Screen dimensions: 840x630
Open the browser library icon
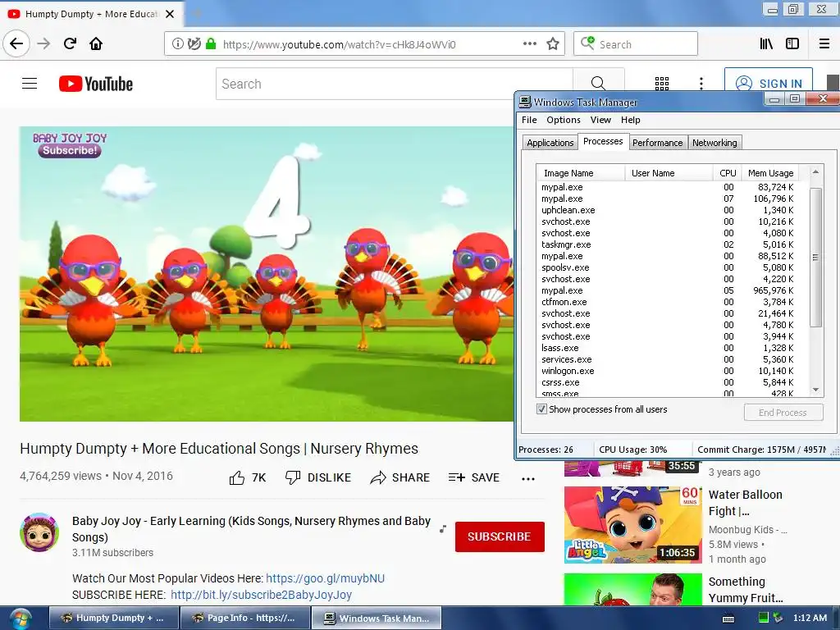point(767,44)
